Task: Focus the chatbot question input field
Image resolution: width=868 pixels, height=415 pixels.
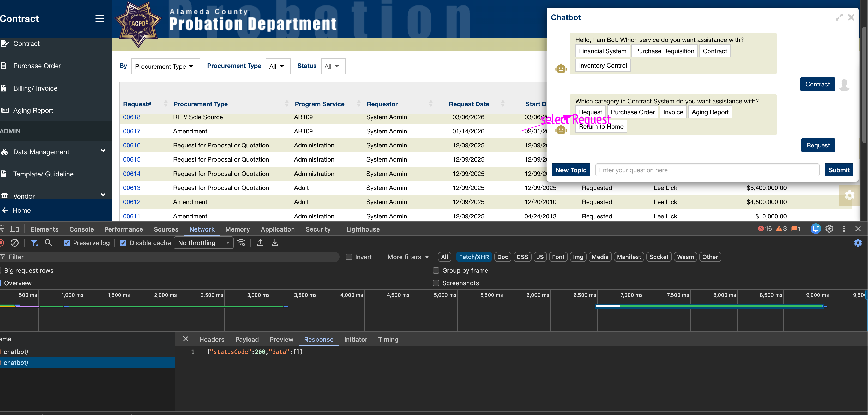Action: (x=707, y=170)
